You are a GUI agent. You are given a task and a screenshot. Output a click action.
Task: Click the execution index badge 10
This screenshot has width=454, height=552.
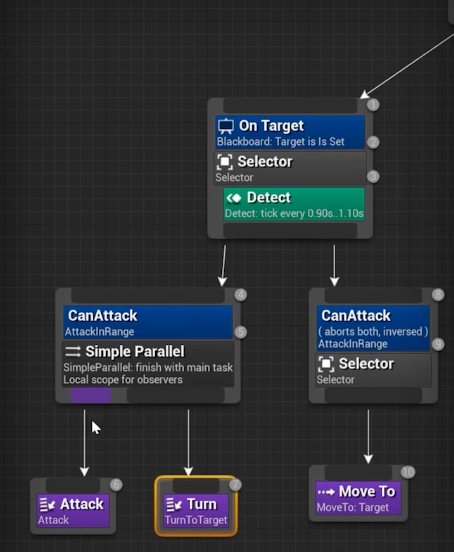pos(408,472)
